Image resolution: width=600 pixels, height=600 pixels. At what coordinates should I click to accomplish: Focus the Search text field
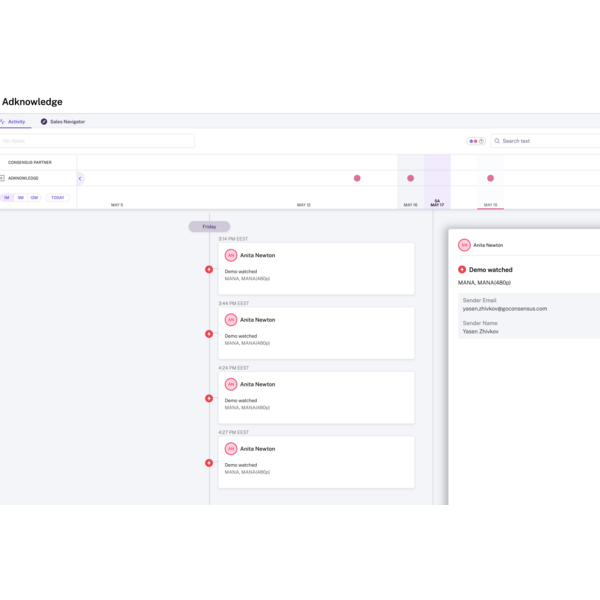coord(545,141)
